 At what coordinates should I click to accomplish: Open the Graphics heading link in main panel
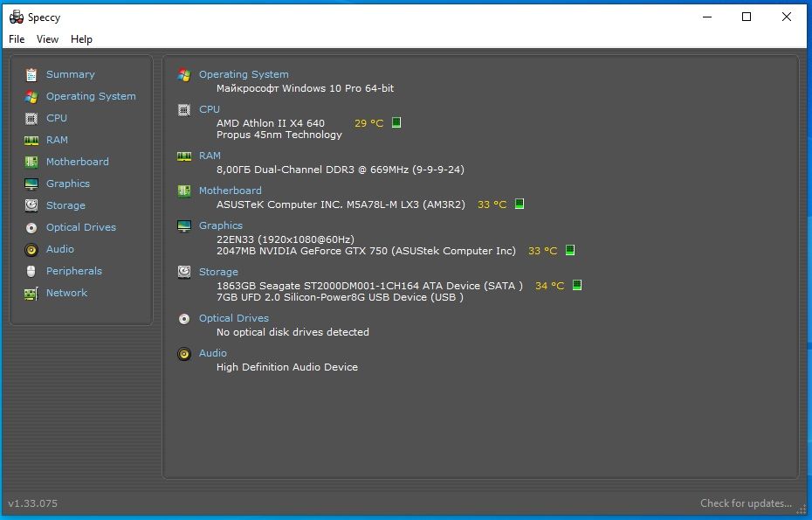pyautogui.click(x=221, y=225)
